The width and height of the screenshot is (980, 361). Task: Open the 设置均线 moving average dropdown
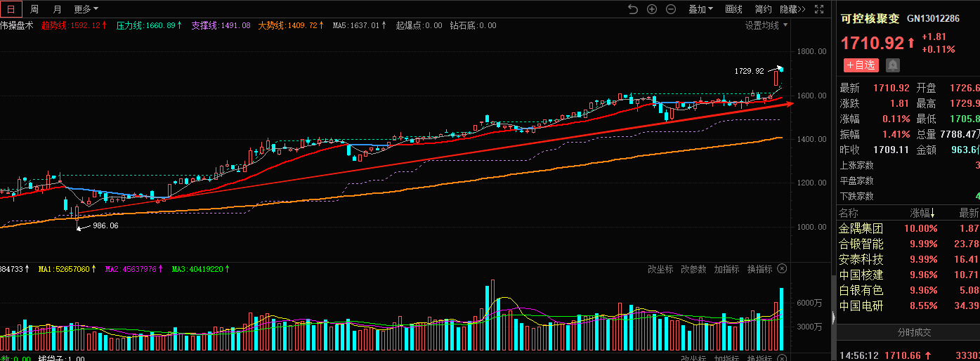pyautogui.click(x=766, y=25)
